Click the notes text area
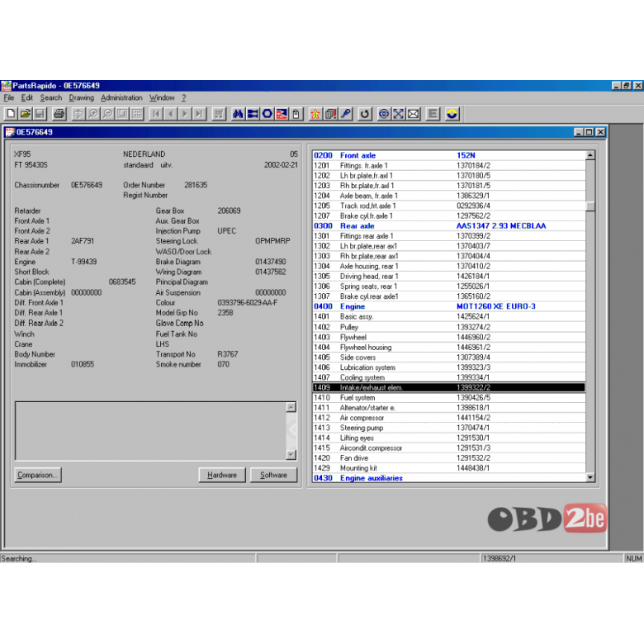Screen dimensions: 644x644 coord(151,431)
